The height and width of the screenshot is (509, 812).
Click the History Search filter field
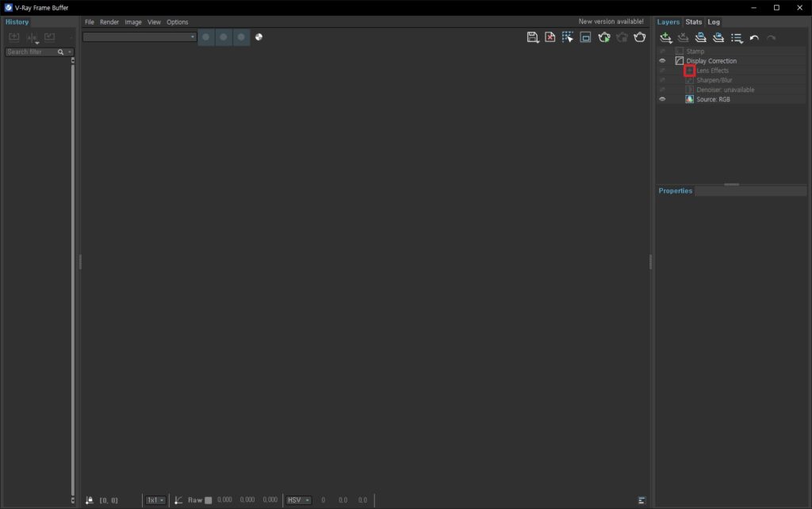click(x=32, y=52)
